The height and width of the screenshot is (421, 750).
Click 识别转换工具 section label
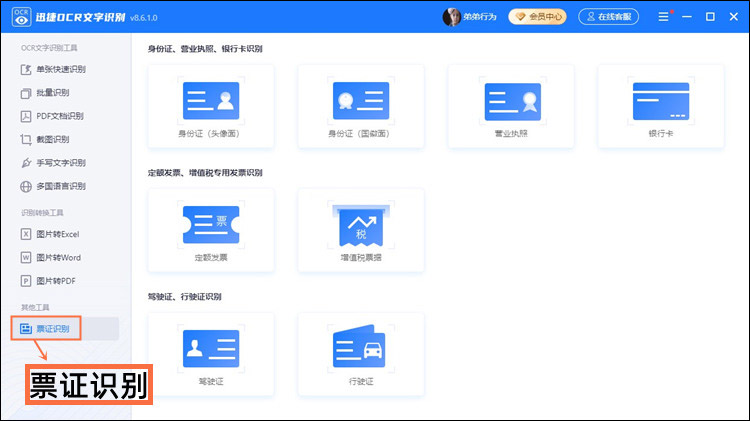[42, 212]
